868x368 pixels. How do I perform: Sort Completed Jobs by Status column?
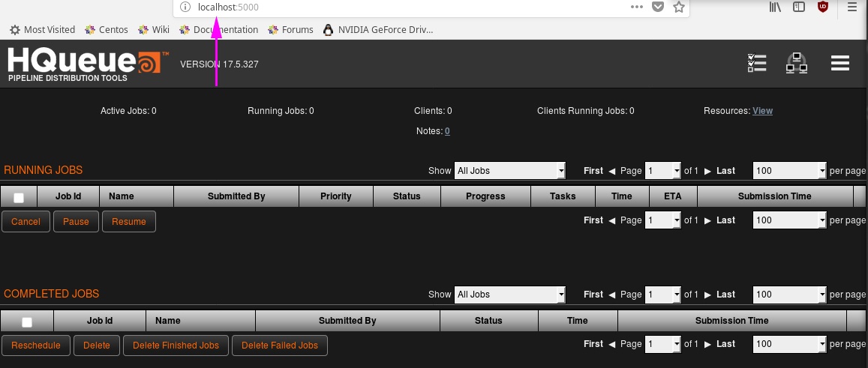[489, 321]
